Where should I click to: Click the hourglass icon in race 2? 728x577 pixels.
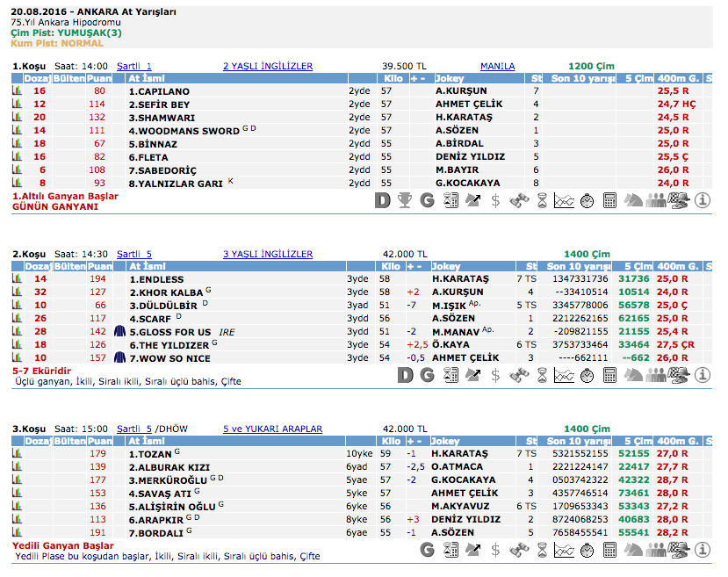(x=541, y=376)
